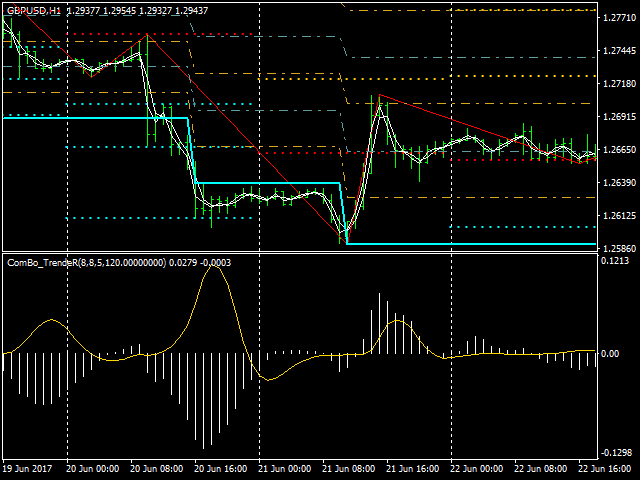640x480 pixels.
Task: Click the 20 Jun 08:00 time label
Action: 157,469
